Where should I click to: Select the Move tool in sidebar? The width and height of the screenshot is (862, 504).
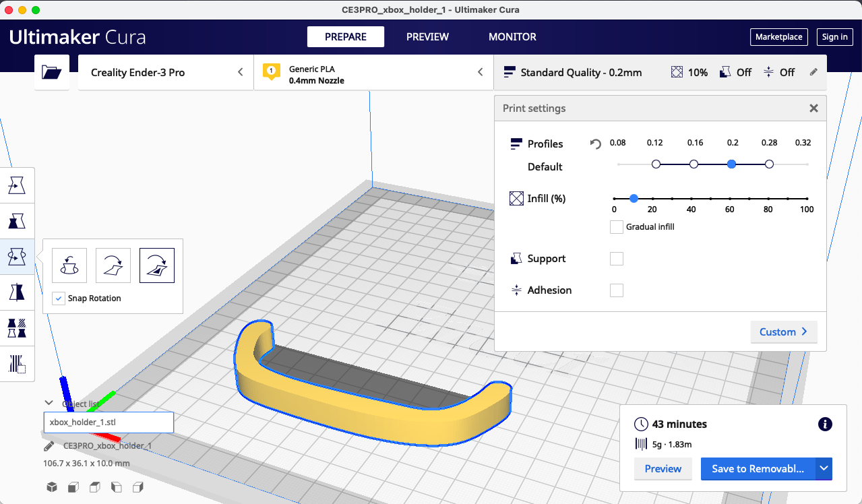[x=17, y=185]
